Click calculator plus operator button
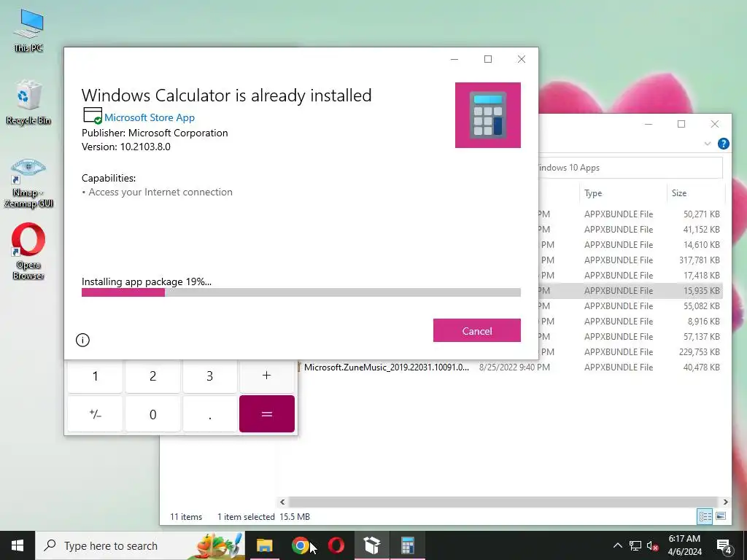Image resolution: width=747 pixels, height=560 pixels. pos(267,376)
